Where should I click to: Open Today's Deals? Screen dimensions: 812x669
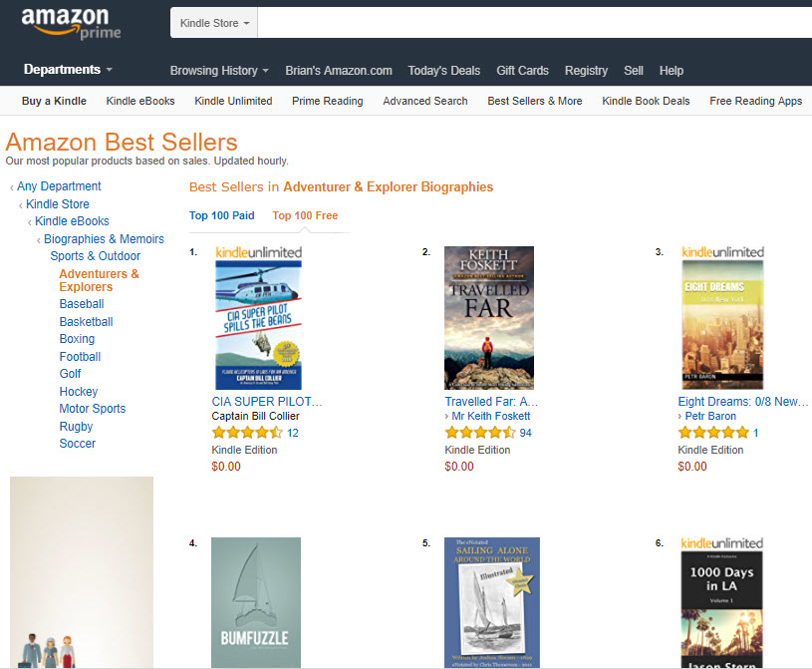click(443, 71)
